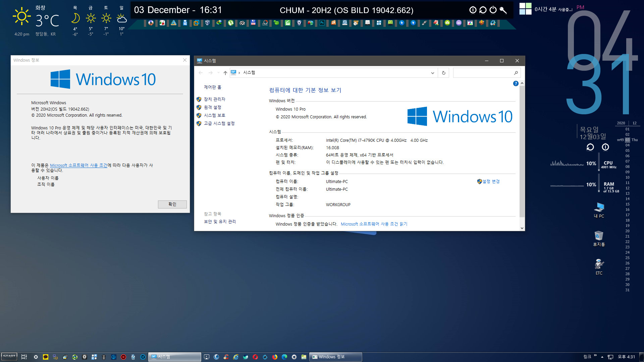Click the network icon in system tray
The width and height of the screenshot is (644, 362).
[x=610, y=357]
